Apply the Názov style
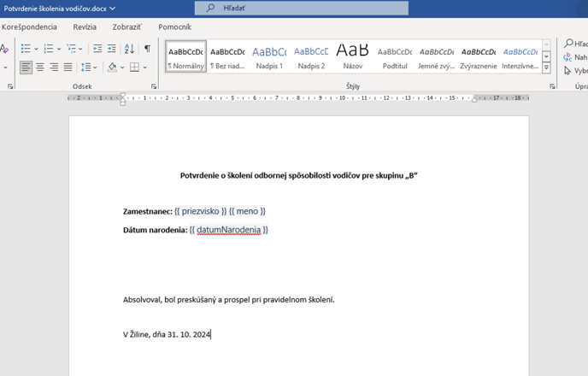 pyautogui.click(x=353, y=56)
